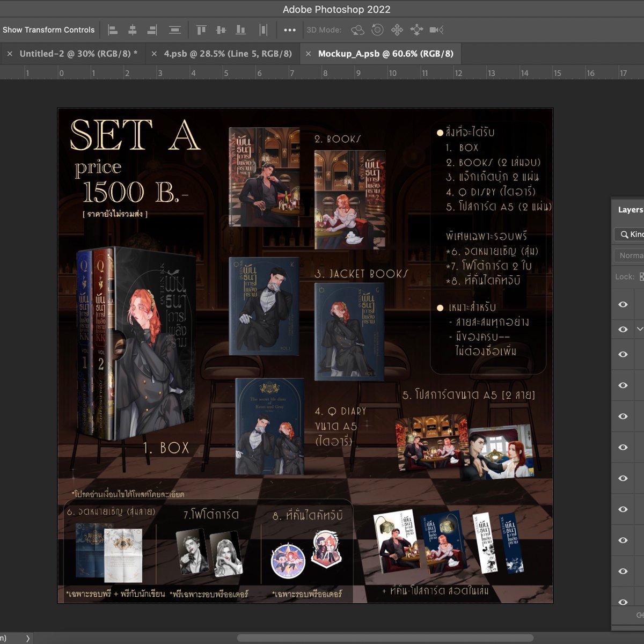Collapse the layer group chevron in Layers panel

(x=640, y=329)
